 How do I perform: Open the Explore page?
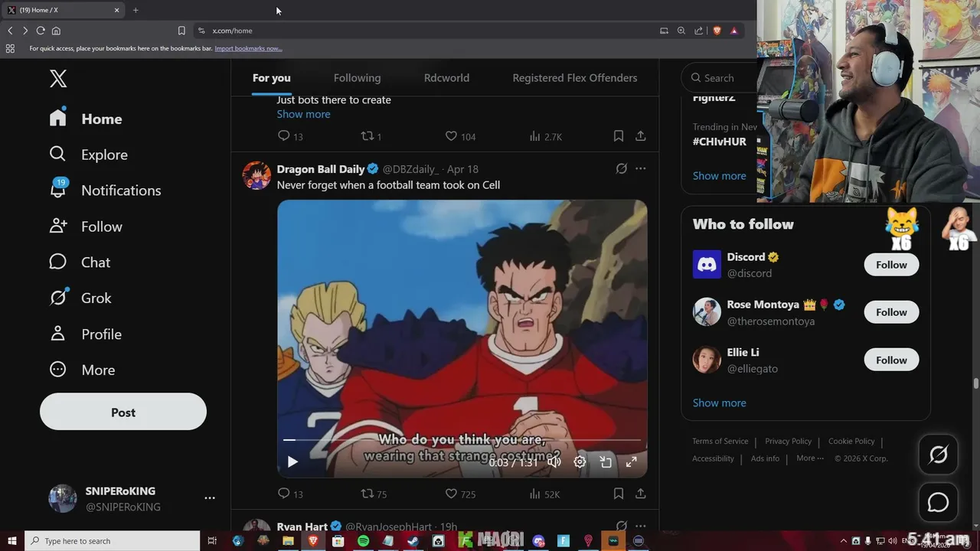pos(89,155)
